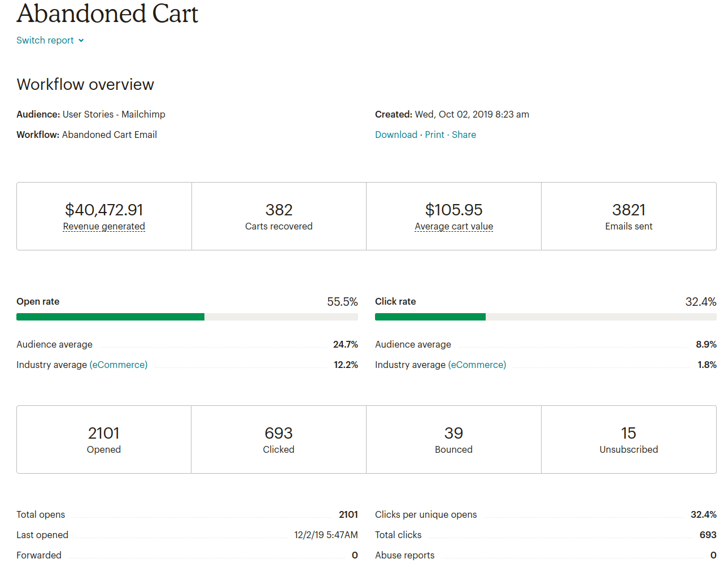Select the 39 Bounced stat box
Image resolution: width=728 pixels, height=563 pixels.
pyautogui.click(x=454, y=440)
